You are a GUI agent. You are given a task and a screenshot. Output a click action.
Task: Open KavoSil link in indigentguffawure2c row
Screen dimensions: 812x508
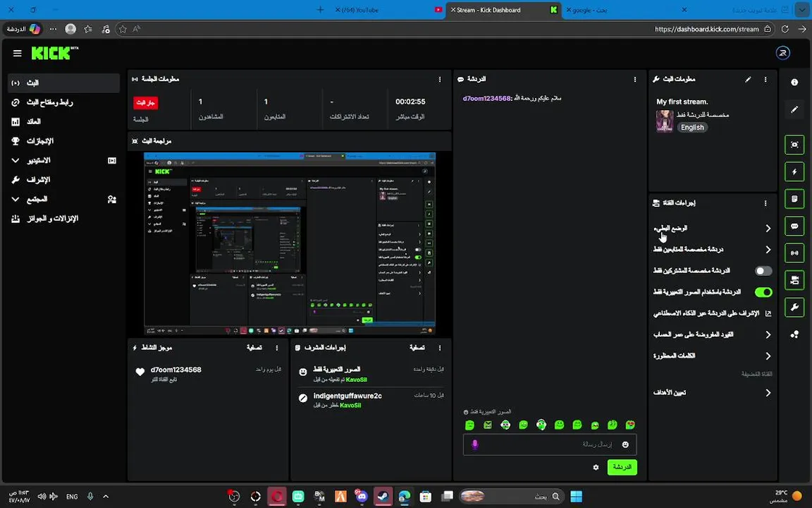pyautogui.click(x=350, y=406)
